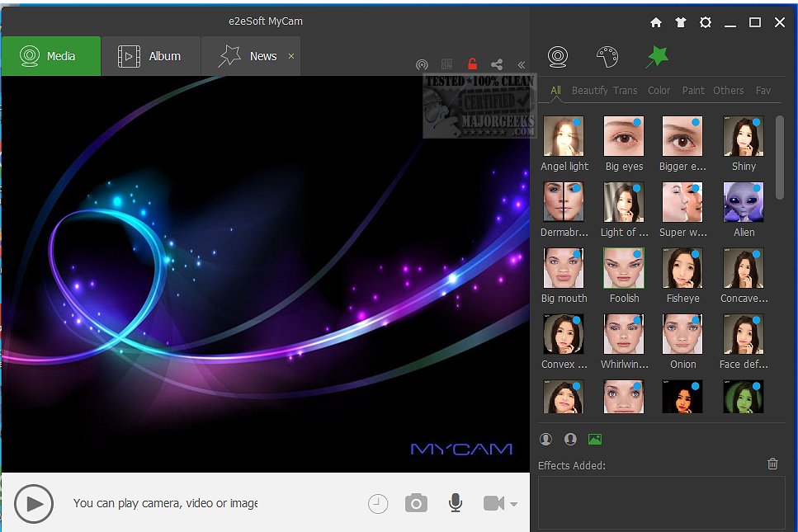798x532 pixels.
Task: Click the share icon above preview
Action: [x=497, y=64]
